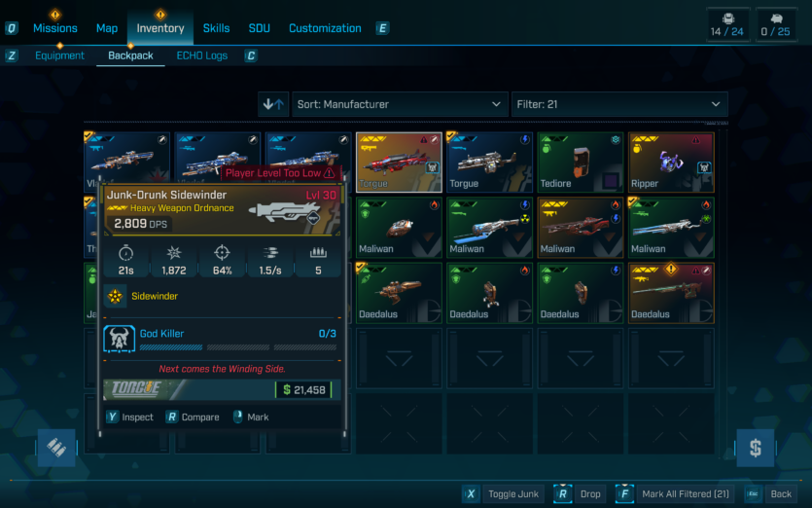Click Mark All Filtered (21)

(686, 494)
